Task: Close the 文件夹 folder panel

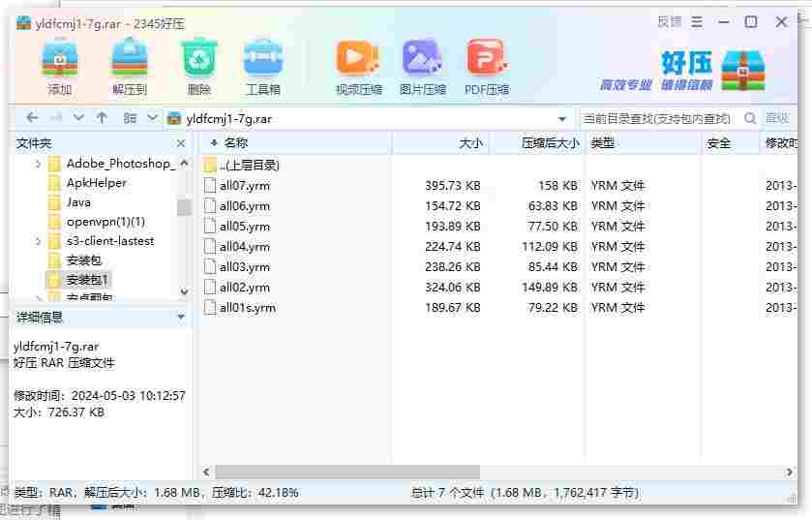Action: pos(181,143)
